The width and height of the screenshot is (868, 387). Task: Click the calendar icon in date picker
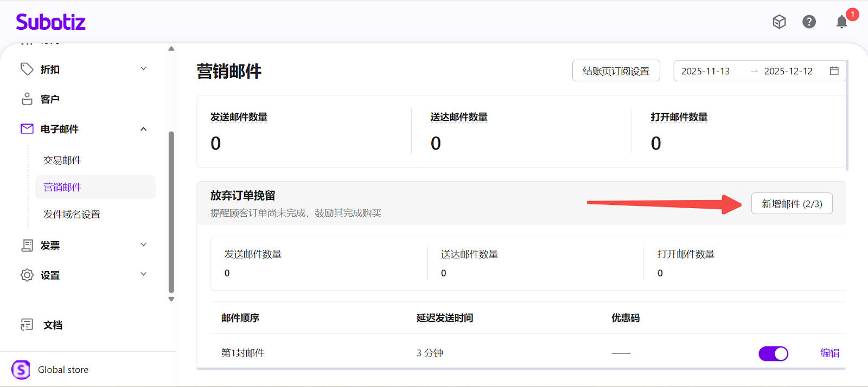[x=834, y=71]
